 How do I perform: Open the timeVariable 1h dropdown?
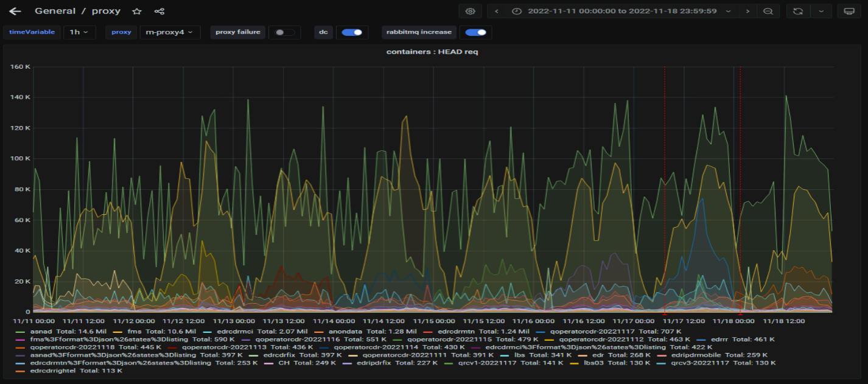(x=79, y=32)
